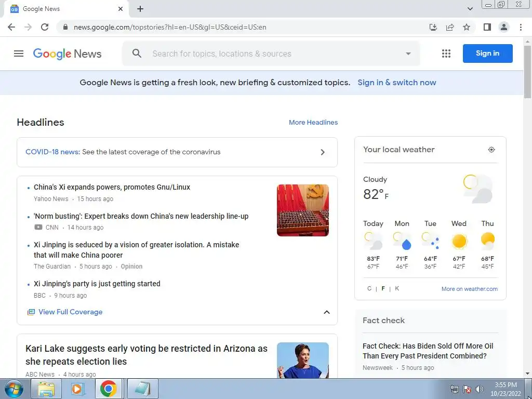Reload the page
This screenshot has width=532, height=399.
(45, 27)
